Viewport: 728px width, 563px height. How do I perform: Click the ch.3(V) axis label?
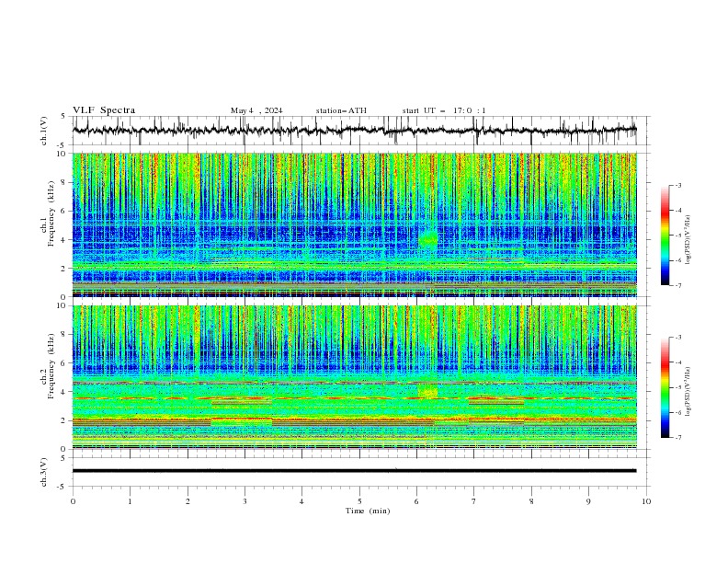(44, 472)
